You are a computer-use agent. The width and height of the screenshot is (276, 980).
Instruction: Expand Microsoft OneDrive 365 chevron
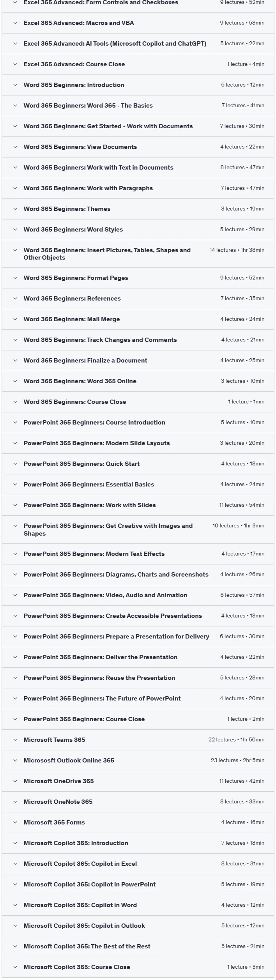[15, 781]
